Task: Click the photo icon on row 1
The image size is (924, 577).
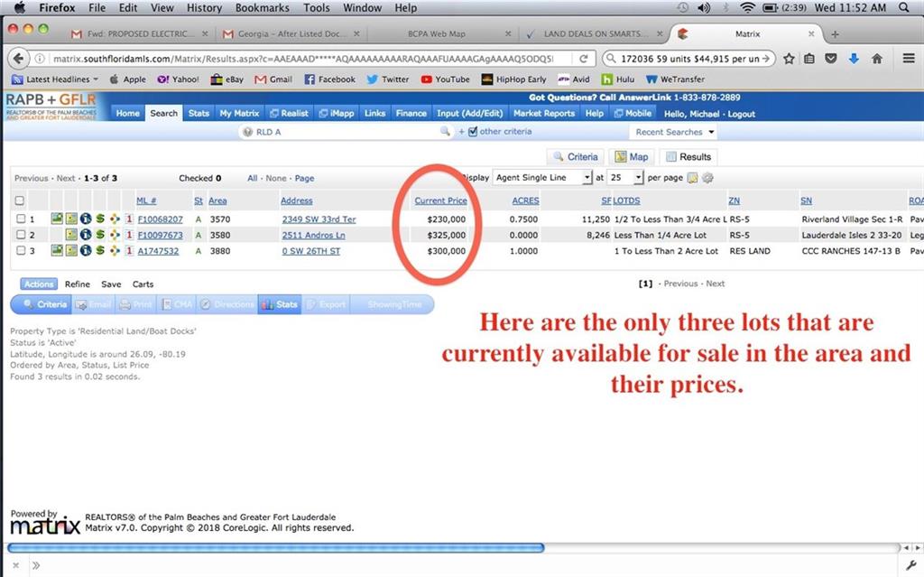Action: click(57, 219)
